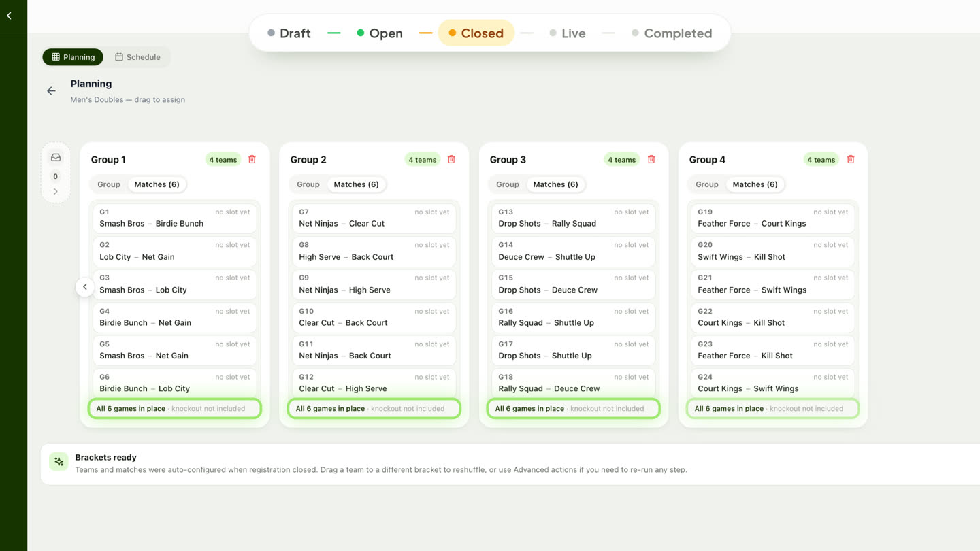This screenshot has height=551, width=980.
Task: Select the Group tab in Group 4
Action: coord(707,184)
